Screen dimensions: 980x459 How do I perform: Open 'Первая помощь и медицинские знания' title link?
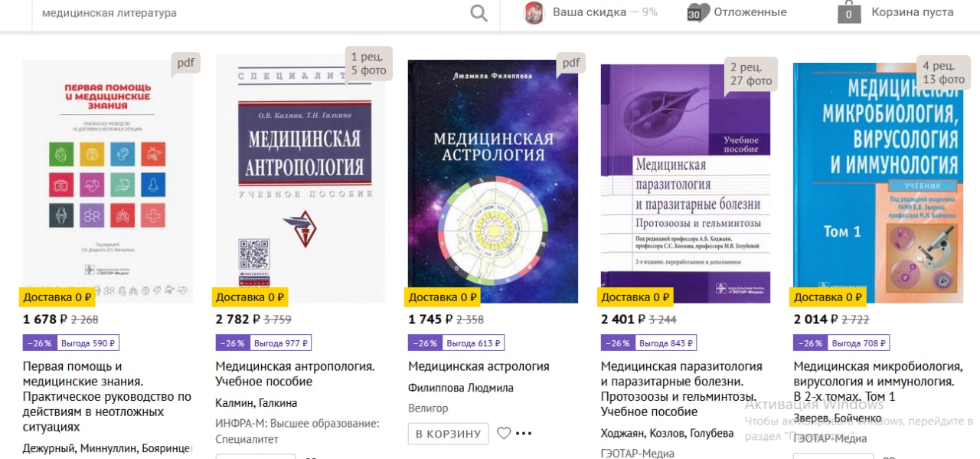[107, 396]
